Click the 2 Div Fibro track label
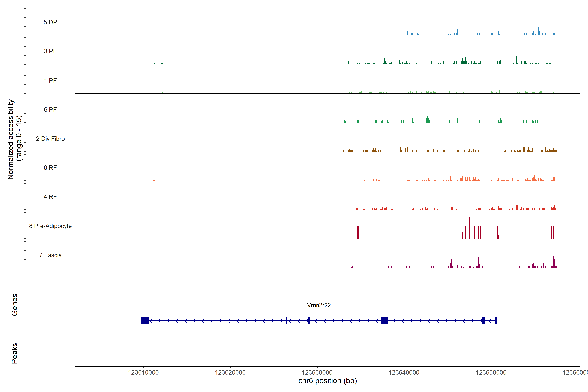588x392 pixels. click(x=50, y=139)
